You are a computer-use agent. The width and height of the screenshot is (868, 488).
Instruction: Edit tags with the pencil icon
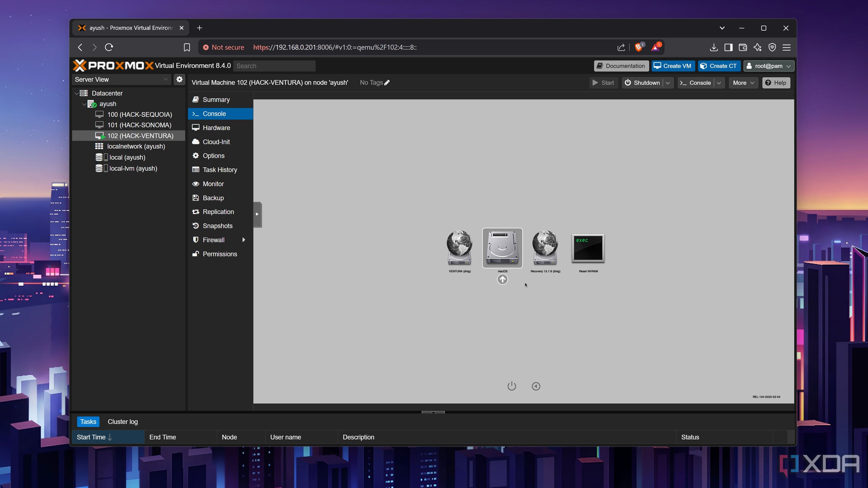387,82
